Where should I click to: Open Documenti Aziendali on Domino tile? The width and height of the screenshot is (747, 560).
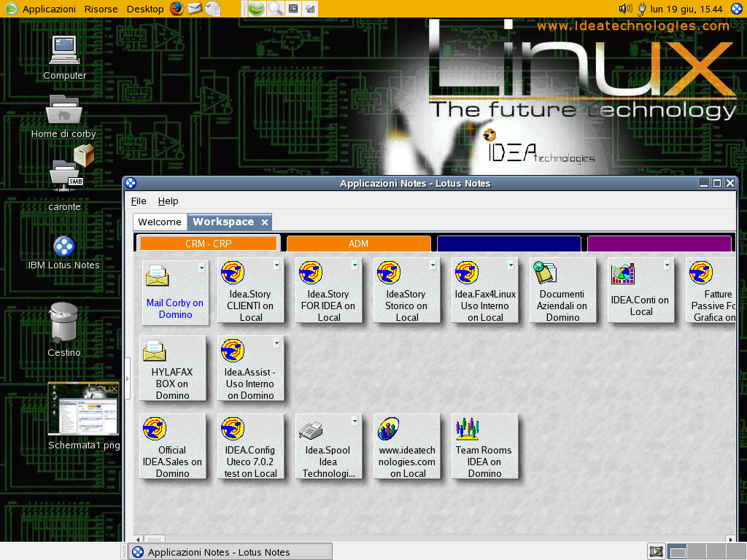563,291
